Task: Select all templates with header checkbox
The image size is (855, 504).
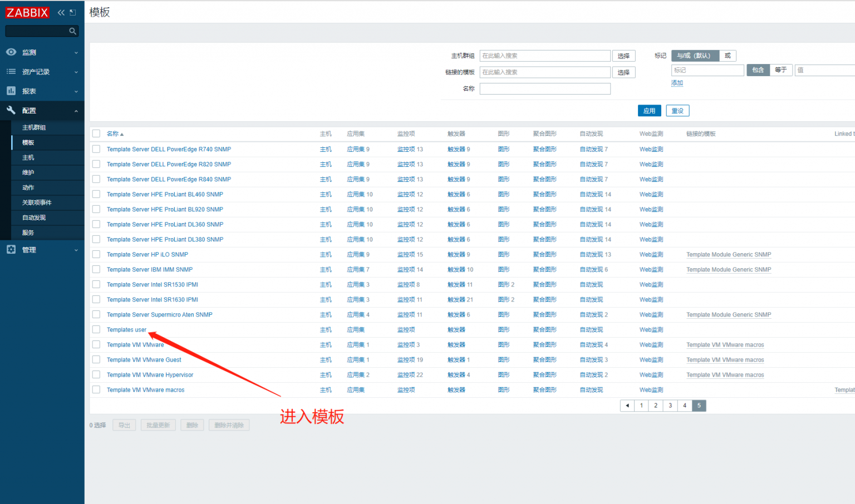Action: [x=96, y=134]
